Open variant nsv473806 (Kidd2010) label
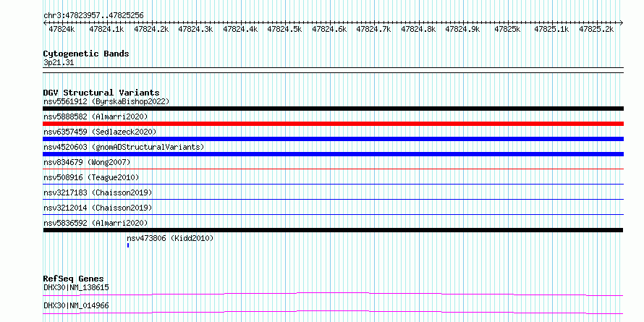The width and height of the screenshot is (644, 322). pyautogui.click(x=170, y=238)
